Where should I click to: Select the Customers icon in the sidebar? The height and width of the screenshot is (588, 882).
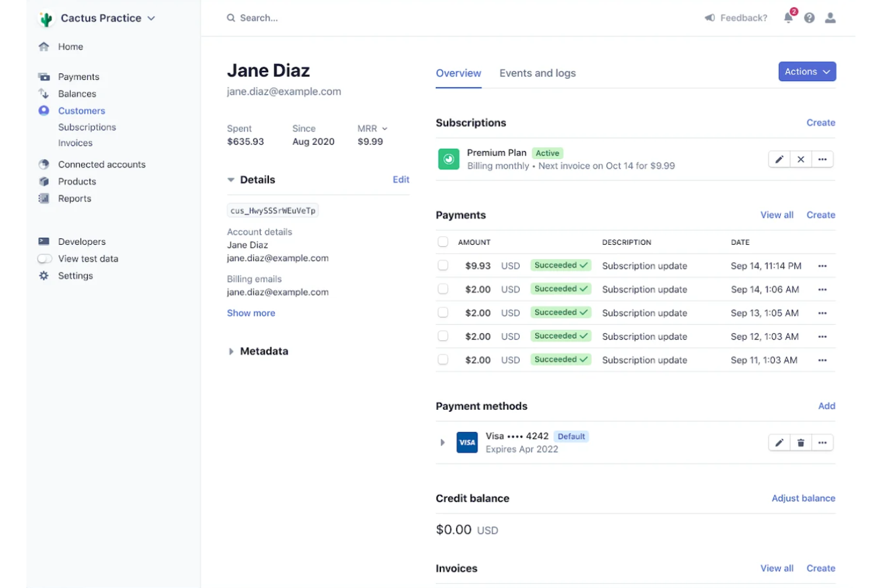[44, 110]
